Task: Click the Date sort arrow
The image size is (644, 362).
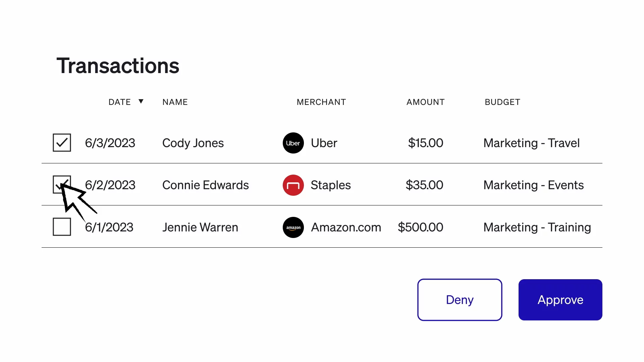Action: [x=141, y=102]
